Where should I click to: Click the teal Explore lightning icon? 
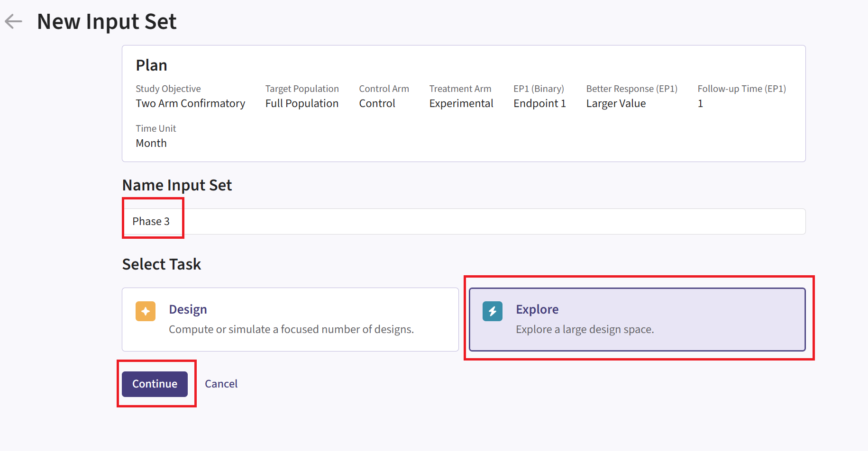pyautogui.click(x=492, y=311)
